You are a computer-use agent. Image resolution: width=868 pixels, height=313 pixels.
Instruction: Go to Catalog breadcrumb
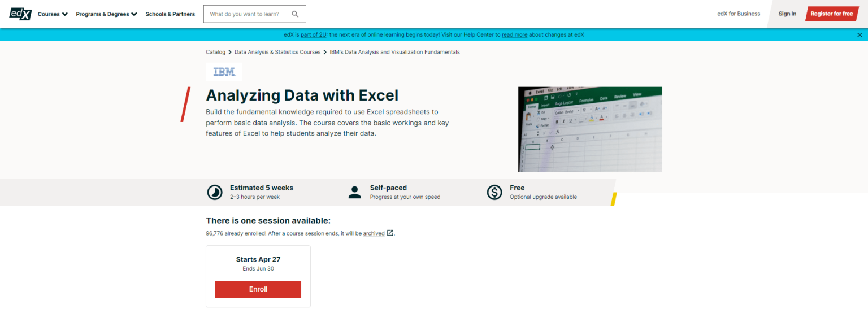pyautogui.click(x=215, y=52)
